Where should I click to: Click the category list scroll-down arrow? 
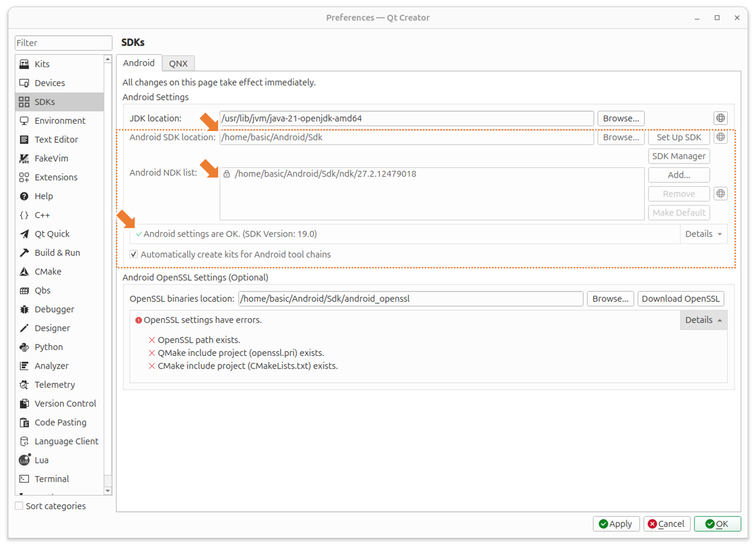click(108, 491)
